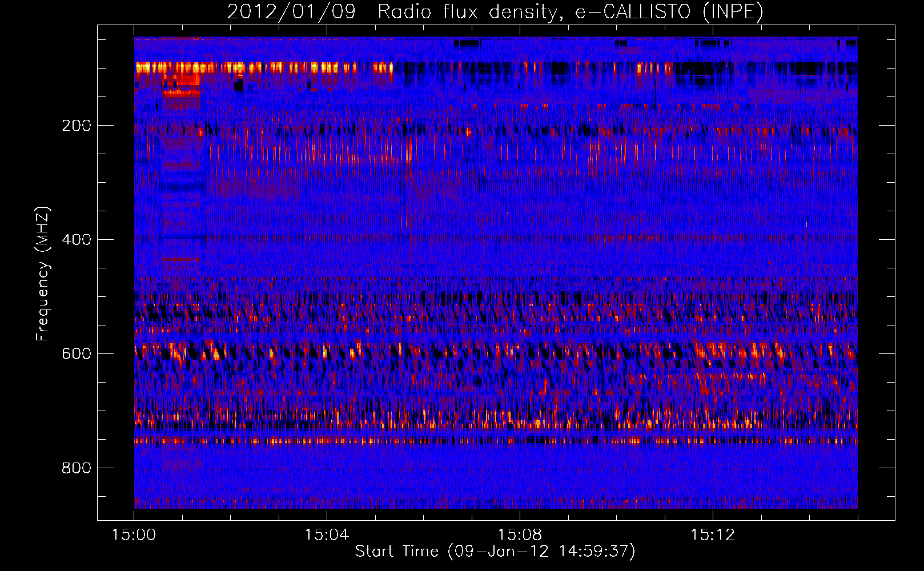
Task: Click the plot title '2012/01/09 Radio flux density'
Action: point(495,11)
